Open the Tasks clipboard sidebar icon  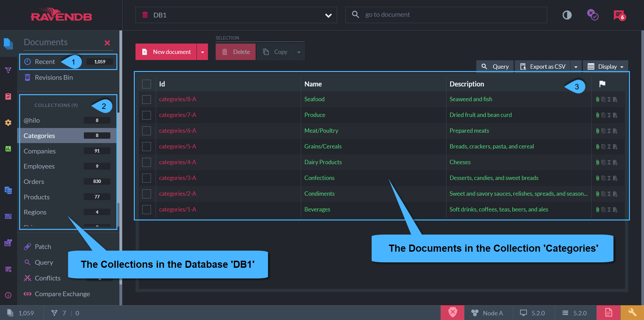[x=8, y=96]
